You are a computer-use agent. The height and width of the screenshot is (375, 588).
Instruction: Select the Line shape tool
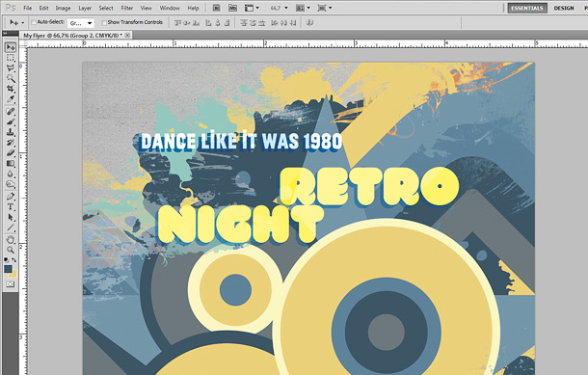pyautogui.click(x=11, y=228)
